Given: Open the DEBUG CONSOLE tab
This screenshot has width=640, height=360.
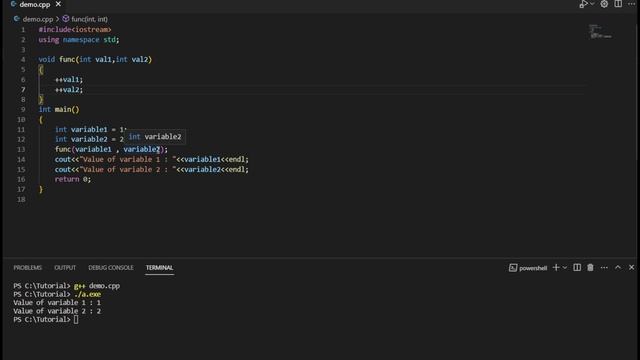Looking at the screenshot, I should pos(111,268).
